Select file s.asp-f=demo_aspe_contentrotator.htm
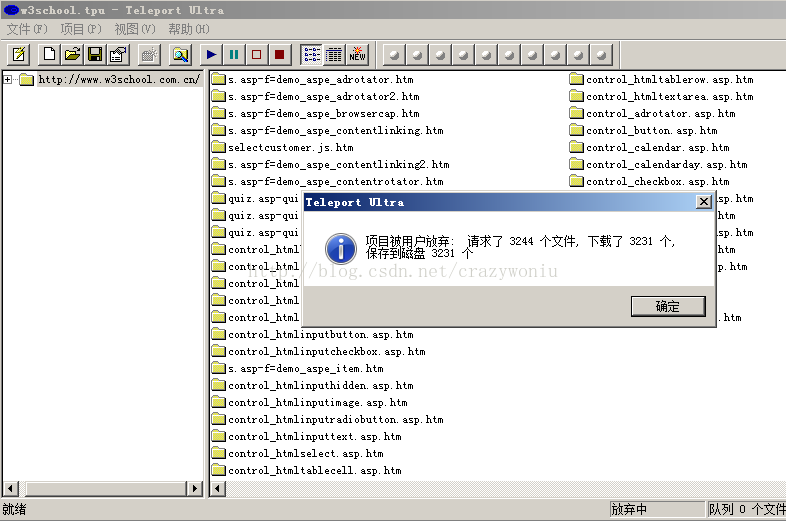The height and width of the screenshot is (521, 786). 336,182
